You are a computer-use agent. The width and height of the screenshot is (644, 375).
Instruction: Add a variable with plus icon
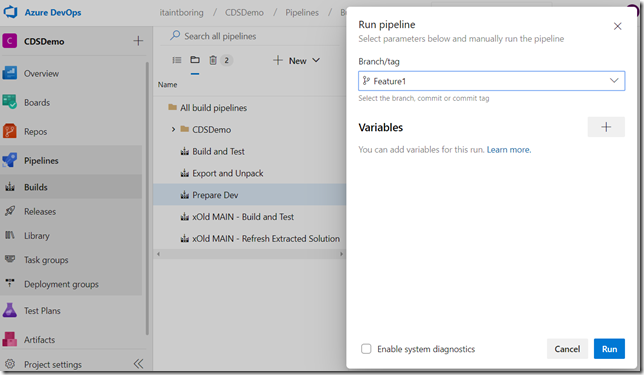[606, 127]
